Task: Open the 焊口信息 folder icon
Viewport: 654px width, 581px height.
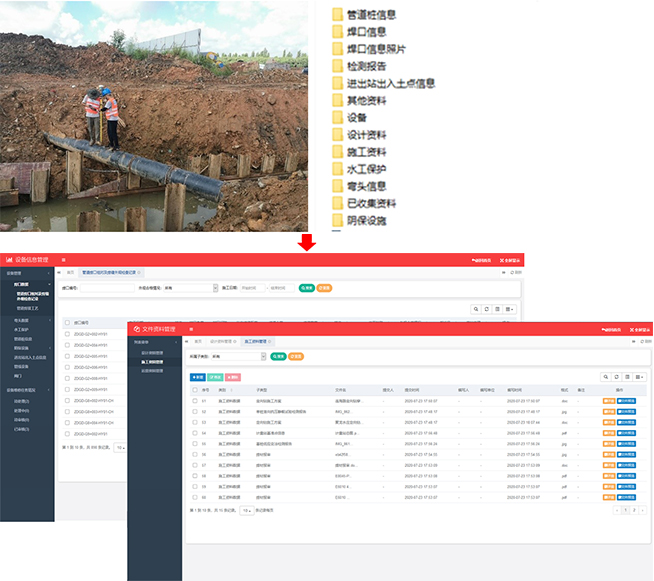Action: tap(338, 31)
